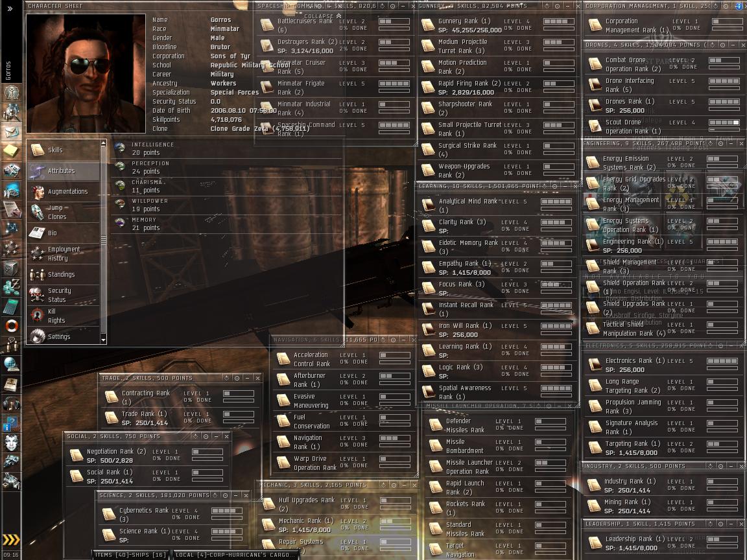Click the Acceleration Control skill book icon

pyautogui.click(x=283, y=358)
